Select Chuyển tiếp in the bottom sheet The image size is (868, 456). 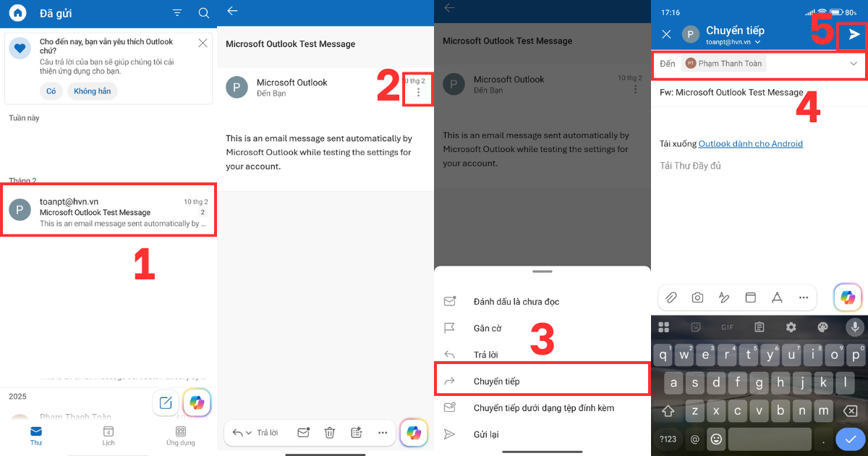pyautogui.click(x=542, y=381)
